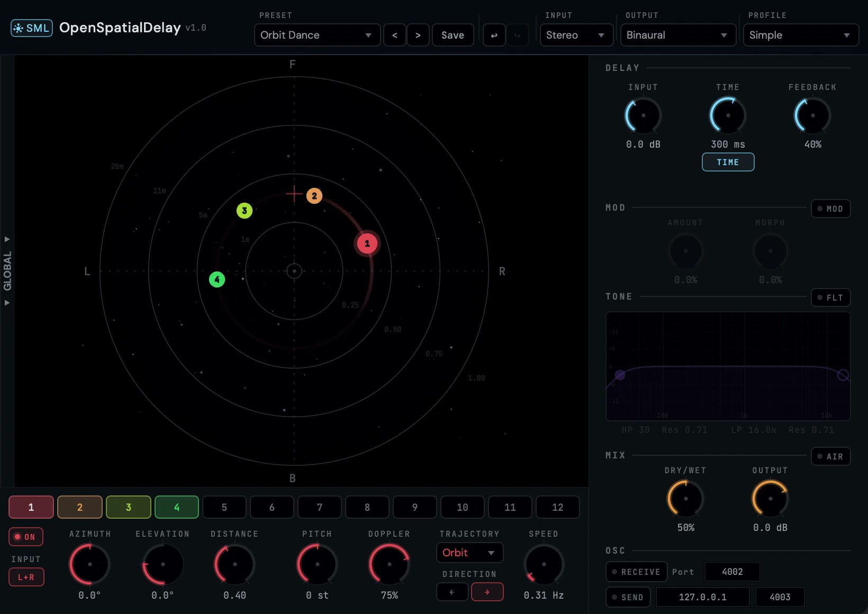868x614 pixels.
Task: Click the Save preset button
Action: [453, 35]
